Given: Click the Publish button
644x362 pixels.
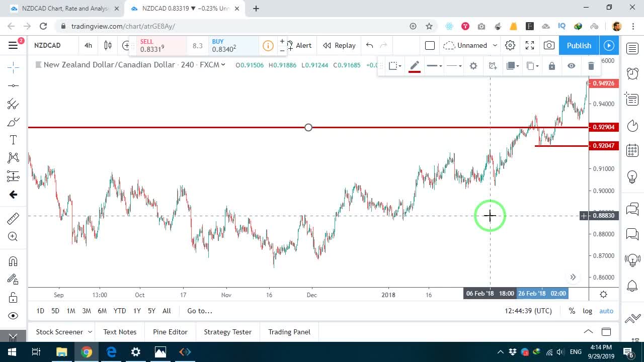Looking at the screenshot, I should 579,45.
